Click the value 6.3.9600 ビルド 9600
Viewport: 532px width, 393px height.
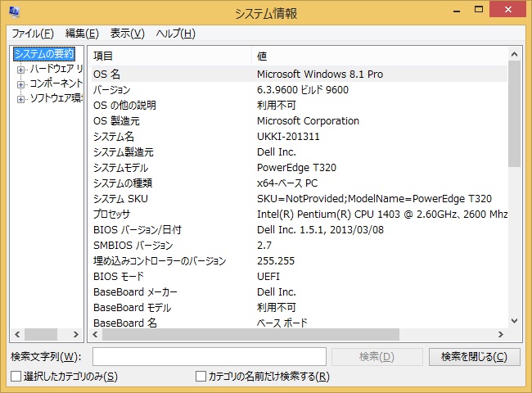pos(303,90)
